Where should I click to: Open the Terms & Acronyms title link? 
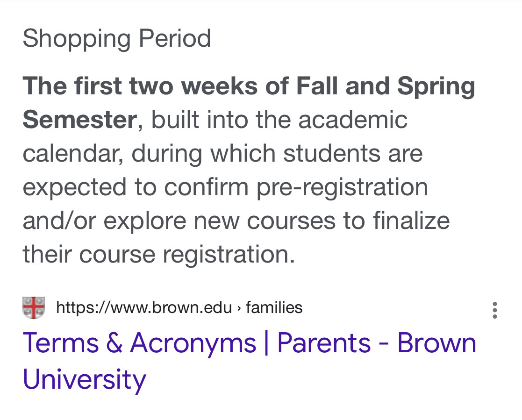click(x=250, y=361)
